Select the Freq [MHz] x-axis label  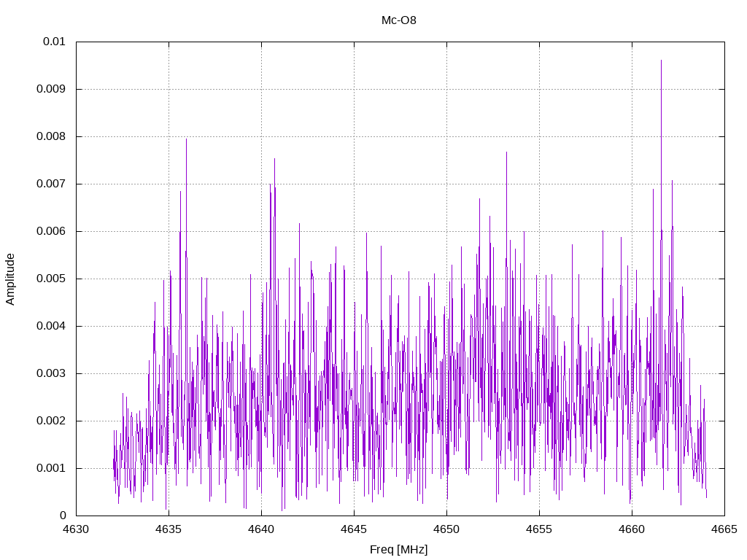399,550
